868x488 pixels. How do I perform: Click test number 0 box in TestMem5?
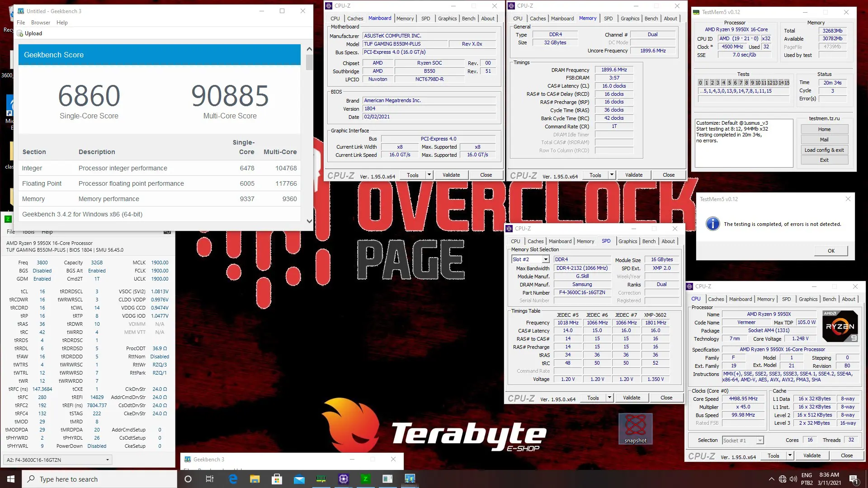(x=700, y=83)
